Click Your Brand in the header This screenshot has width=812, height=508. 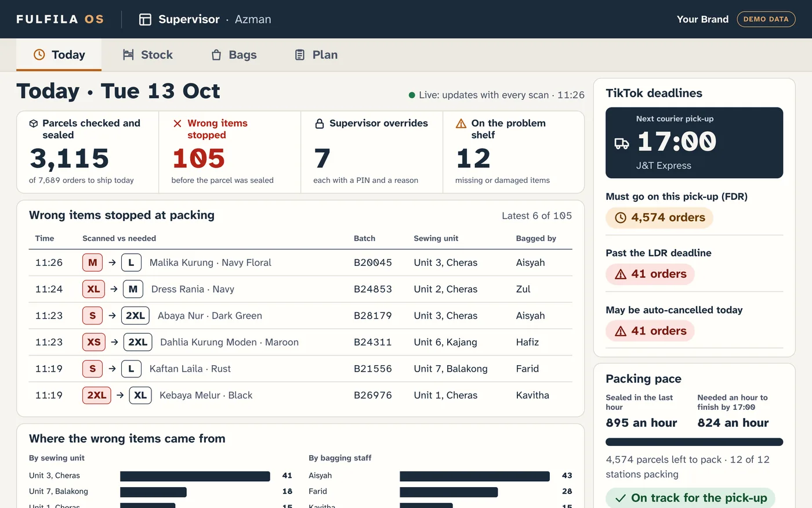pyautogui.click(x=702, y=19)
